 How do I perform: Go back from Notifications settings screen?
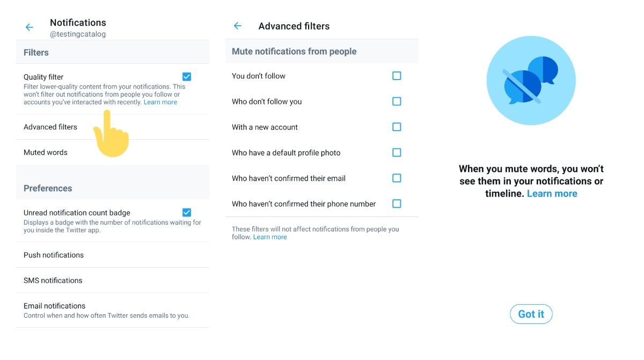[30, 27]
